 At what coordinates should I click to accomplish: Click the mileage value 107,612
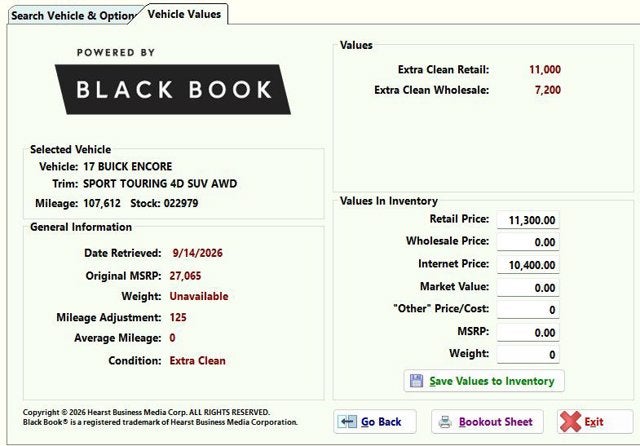(102, 203)
